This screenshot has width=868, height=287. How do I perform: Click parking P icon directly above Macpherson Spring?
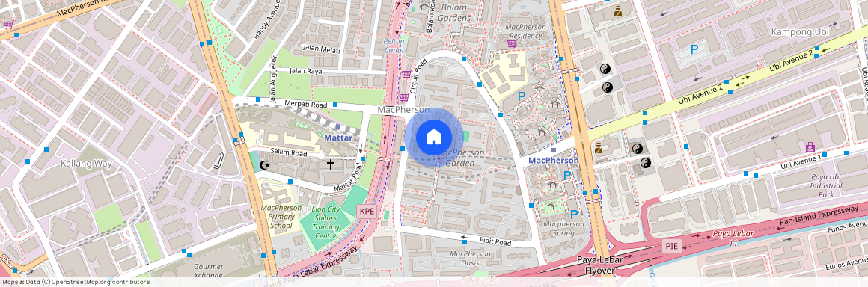click(x=574, y=214)
